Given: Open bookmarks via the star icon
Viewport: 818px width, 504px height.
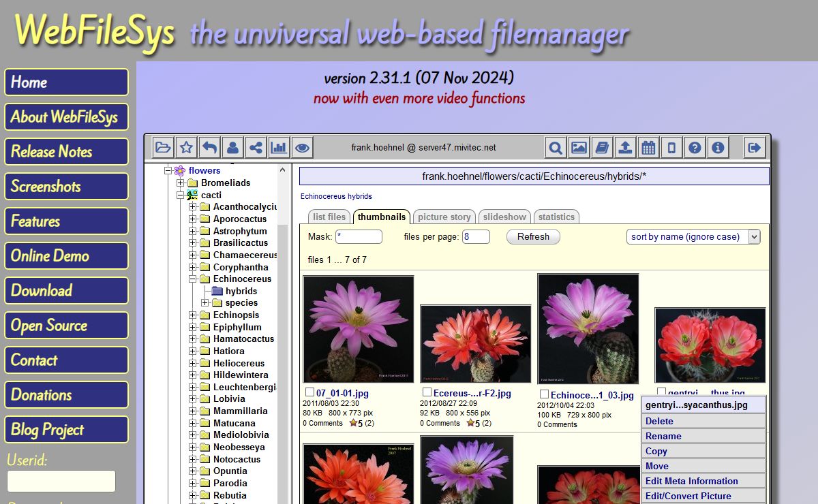Looking at the screenshot, I should tap(186, 147).
